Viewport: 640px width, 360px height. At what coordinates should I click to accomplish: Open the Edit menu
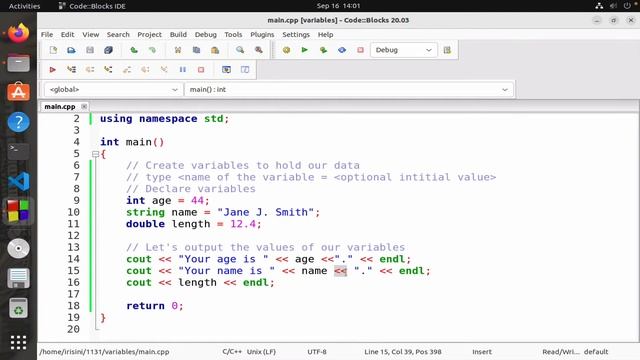coord(67,35)
